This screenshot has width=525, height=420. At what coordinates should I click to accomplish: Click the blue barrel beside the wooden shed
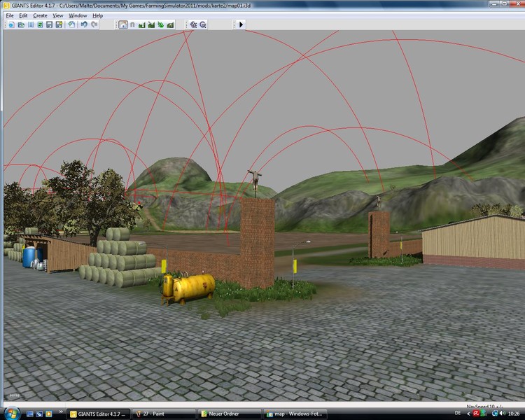(29, 257)
